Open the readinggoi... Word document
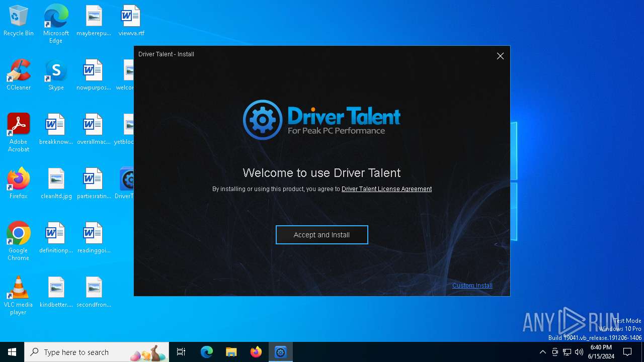The height and width of the screenshot is (362, 644). 94,238
